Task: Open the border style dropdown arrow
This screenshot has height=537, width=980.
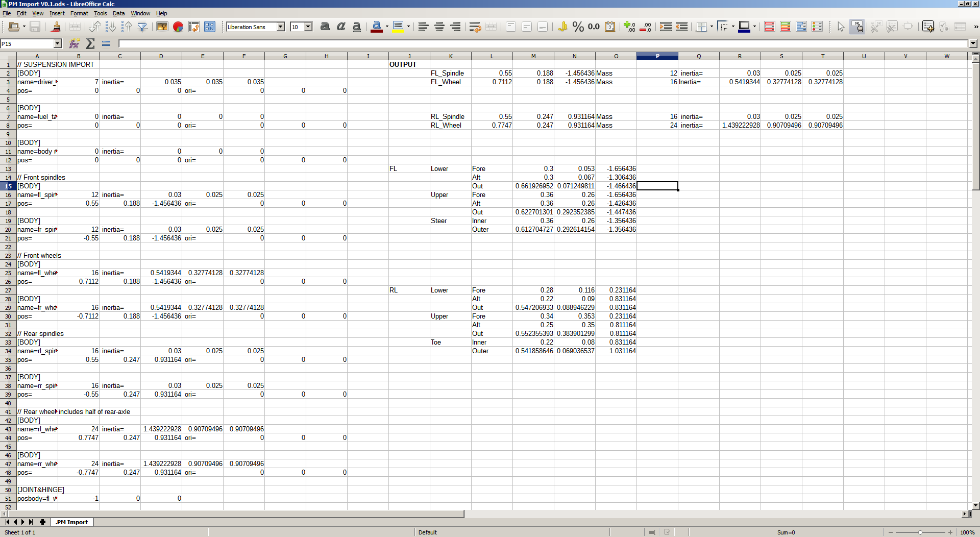Action: 733,27
